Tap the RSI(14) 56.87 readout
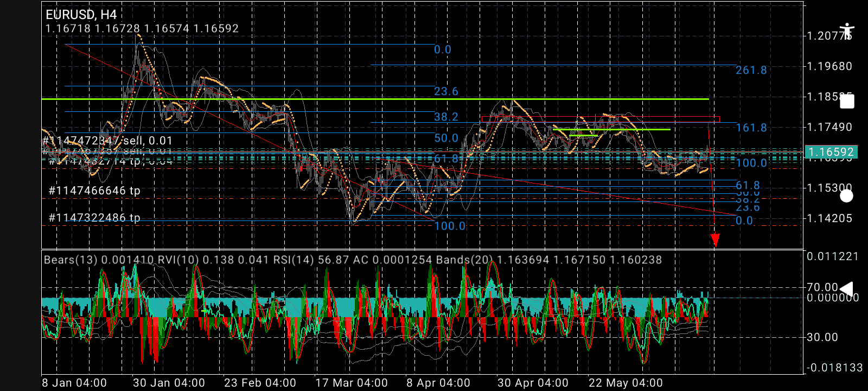868x391 pixels. point(311,260)
